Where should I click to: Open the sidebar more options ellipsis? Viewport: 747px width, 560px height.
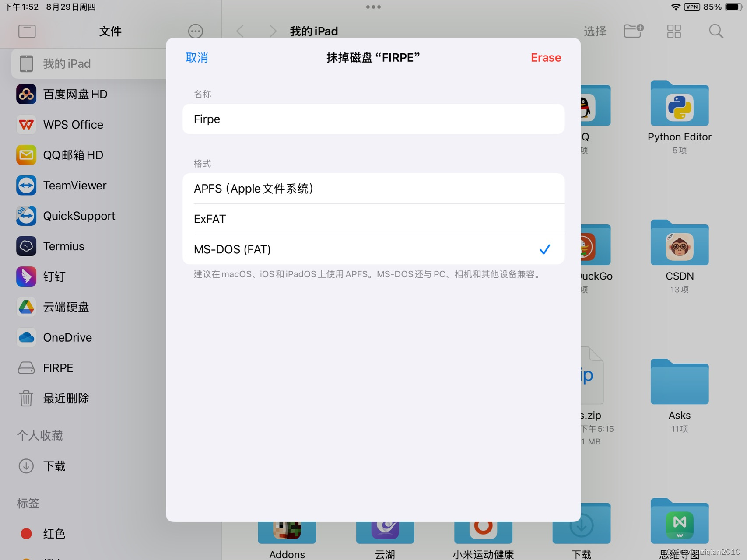click(x=196, y=31)
